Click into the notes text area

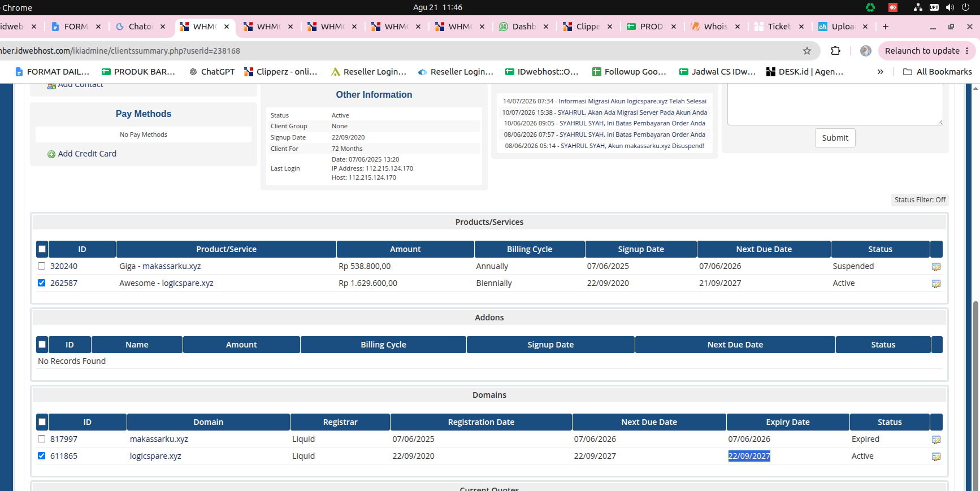click(x=835, y=104)
